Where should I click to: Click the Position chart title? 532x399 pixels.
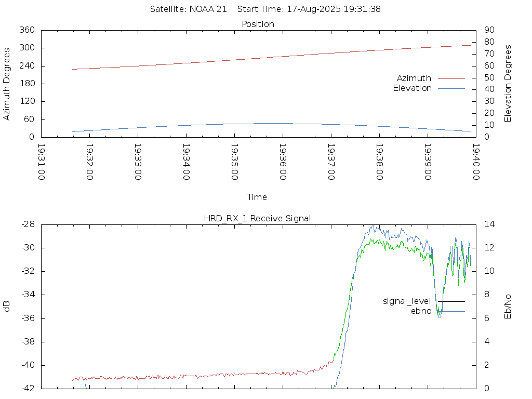pos(258,24)
